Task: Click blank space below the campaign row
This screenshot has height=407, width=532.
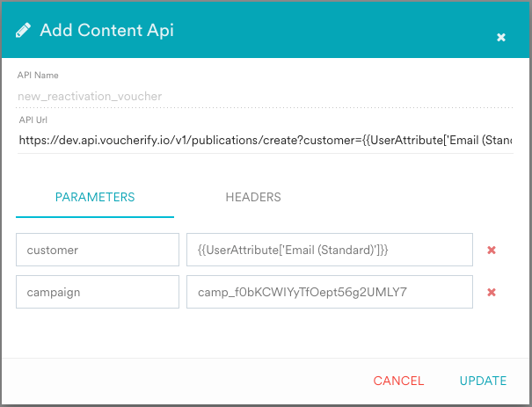Action: point(264,334)
